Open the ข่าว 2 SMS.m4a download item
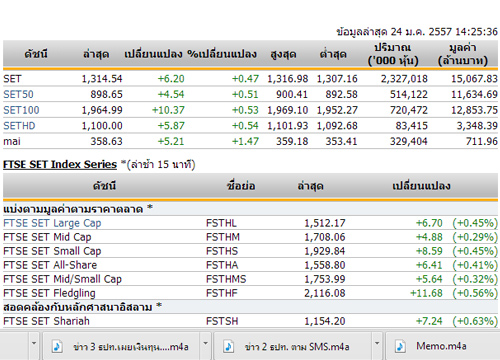The image size is (500, 360). [293, 346]
